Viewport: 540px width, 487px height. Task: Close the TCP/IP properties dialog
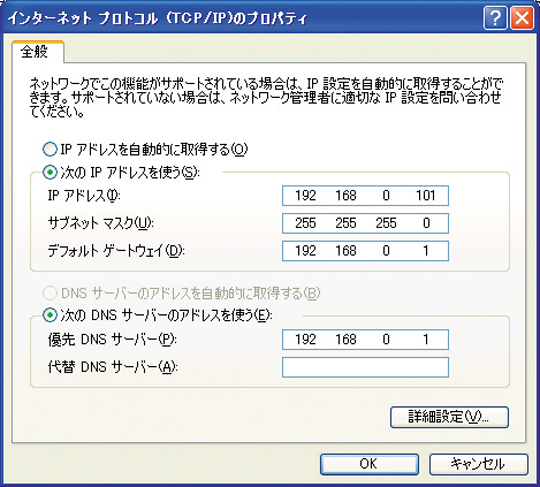522,18
